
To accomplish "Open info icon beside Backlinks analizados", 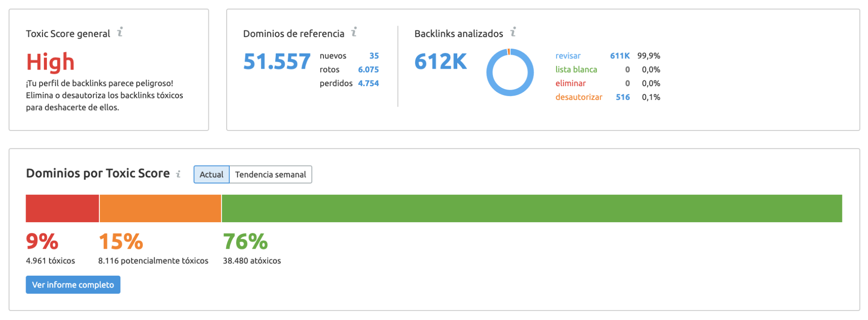I will (x=513, y=32).
